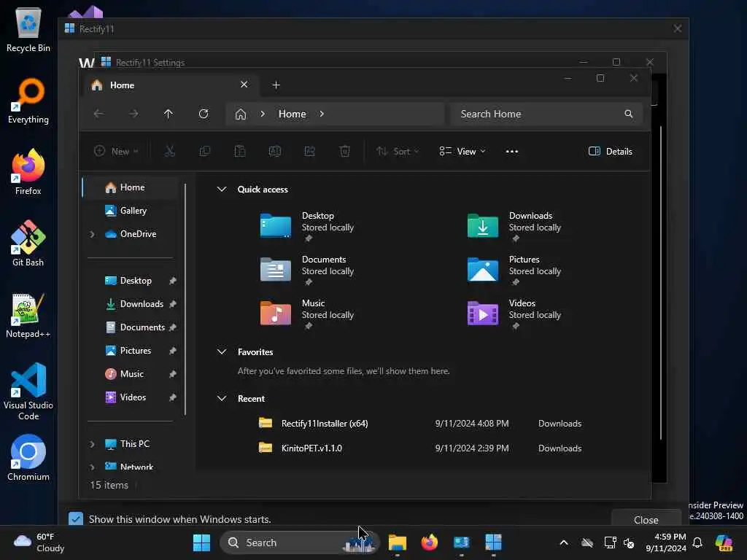Open Gallery in the navigation pane

pos(132,211)
